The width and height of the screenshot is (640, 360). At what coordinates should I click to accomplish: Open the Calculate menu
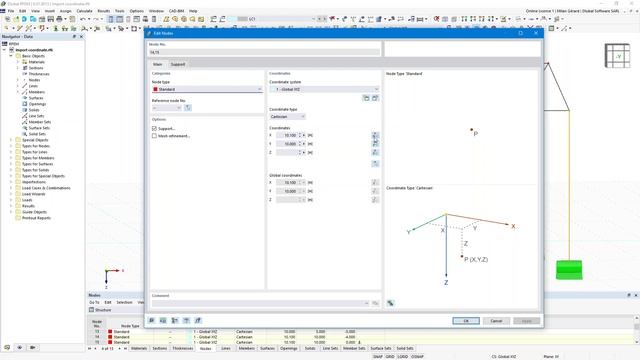pyautogui.click(x=84, y=11)
